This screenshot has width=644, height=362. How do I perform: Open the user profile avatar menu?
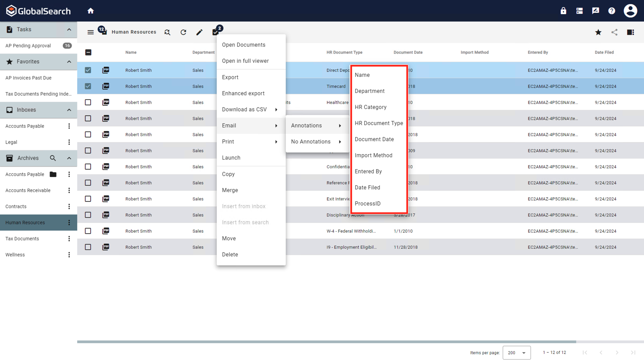tap(630, 10)
